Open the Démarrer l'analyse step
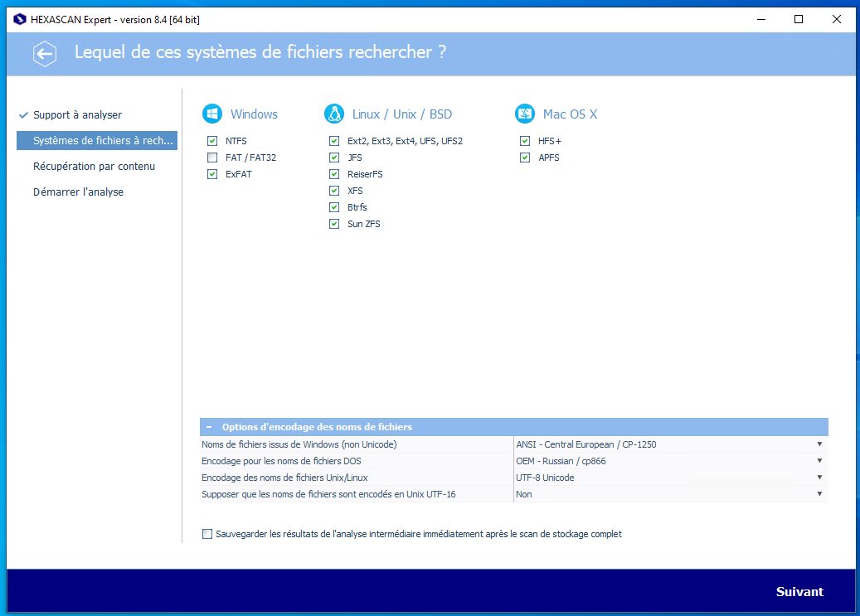The image size is (860, 616). (x=79, y=192)
